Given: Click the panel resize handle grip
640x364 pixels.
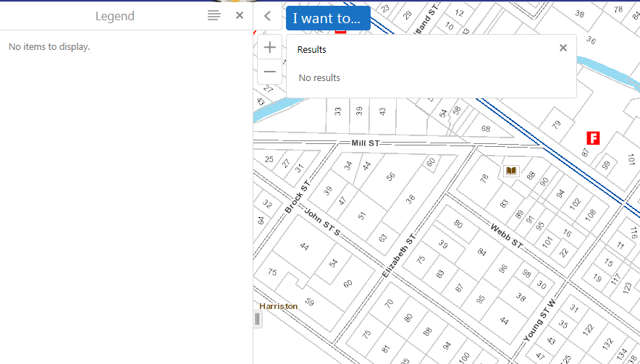Looking at the screenshot, I should 258,319.
